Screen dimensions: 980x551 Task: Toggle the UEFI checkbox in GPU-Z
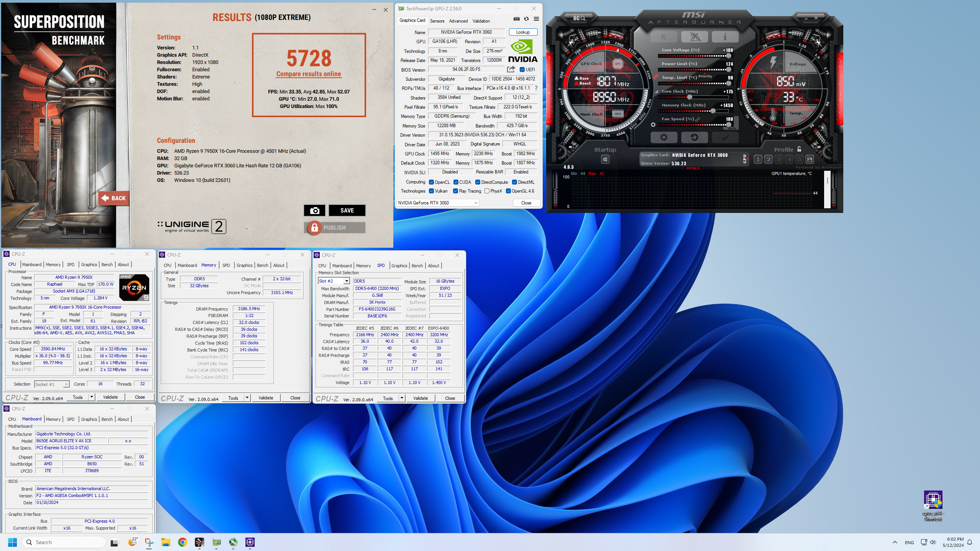522,70
